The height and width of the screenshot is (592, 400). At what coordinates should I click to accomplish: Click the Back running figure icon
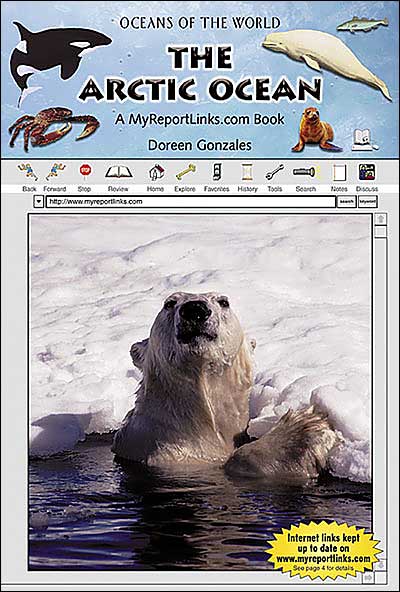click(x=28, y=171)
